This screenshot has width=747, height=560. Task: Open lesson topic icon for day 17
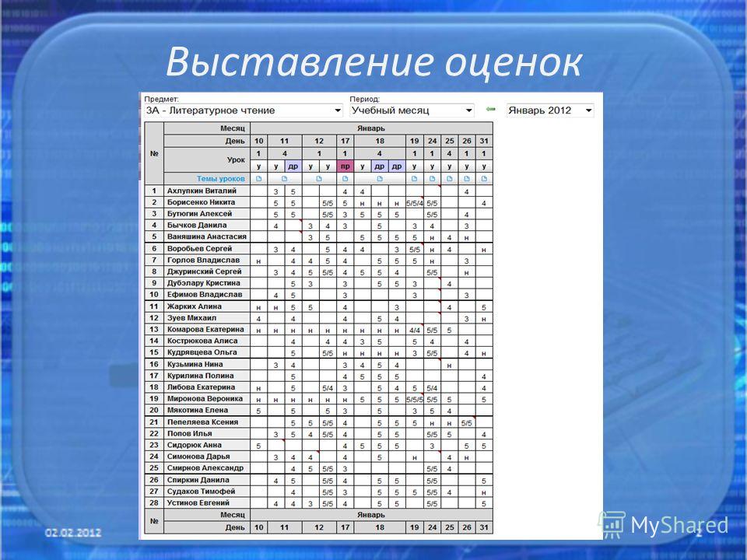[x=345, y=179]
